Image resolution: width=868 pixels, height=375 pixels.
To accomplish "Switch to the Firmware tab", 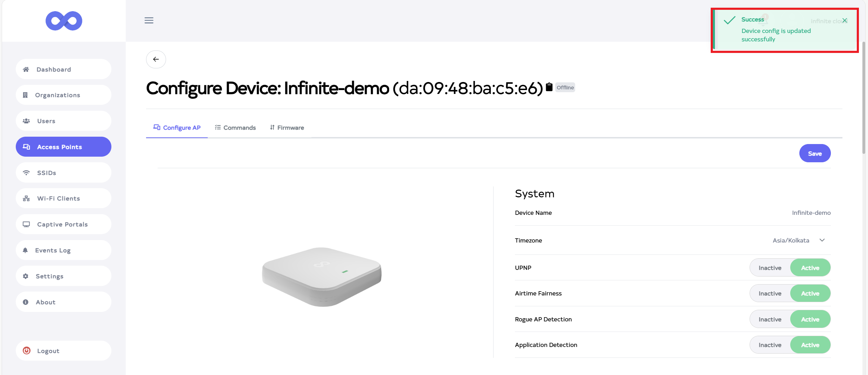I will (x=287, y=128).
